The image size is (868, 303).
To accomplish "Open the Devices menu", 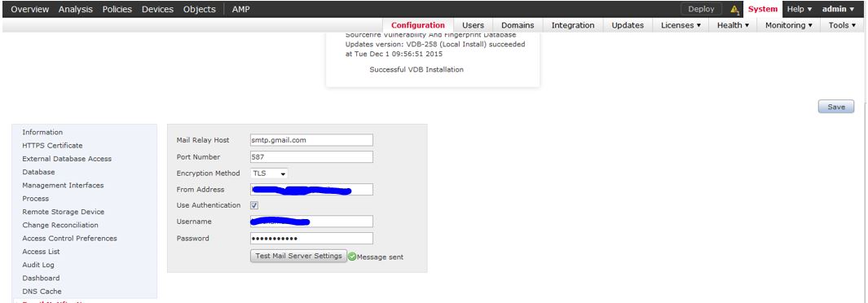I will pos(157,10).
